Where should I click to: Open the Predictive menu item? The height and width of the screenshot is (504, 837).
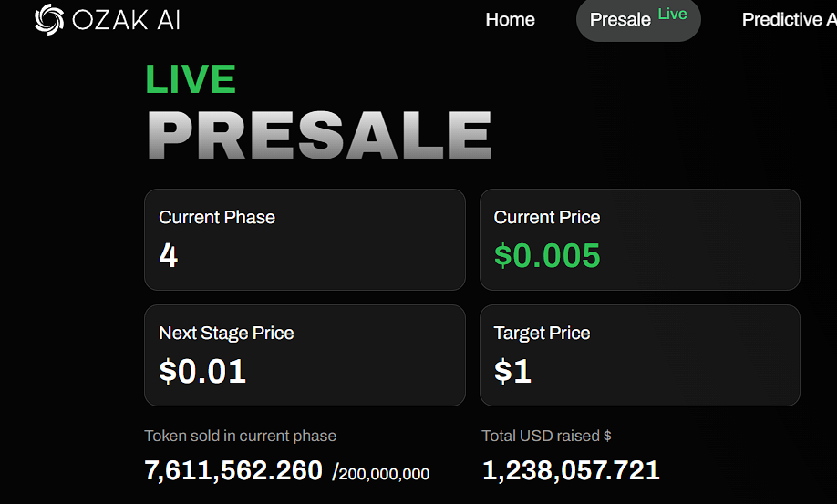[x=789, y=19]
